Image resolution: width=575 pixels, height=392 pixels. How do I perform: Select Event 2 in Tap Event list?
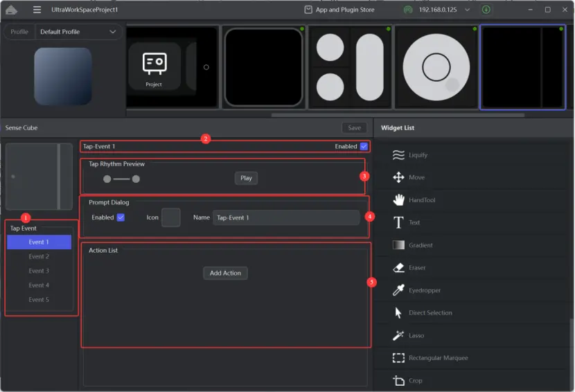[x=39, y=256]
